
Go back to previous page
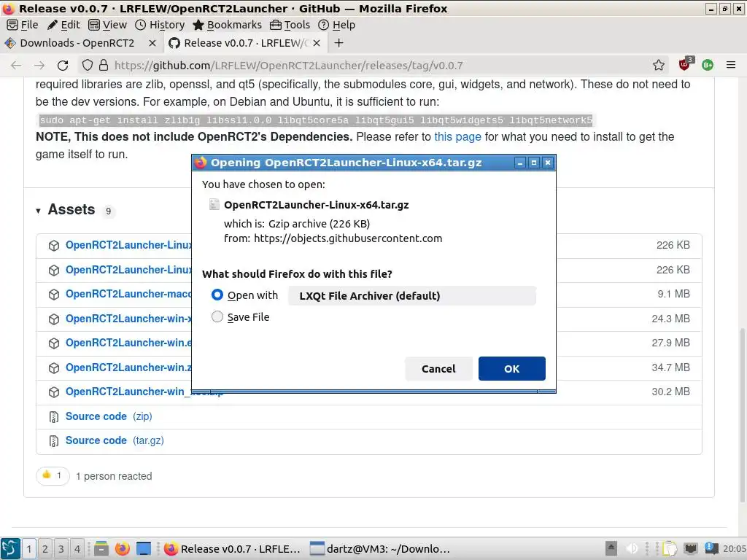tap(16, 65)
